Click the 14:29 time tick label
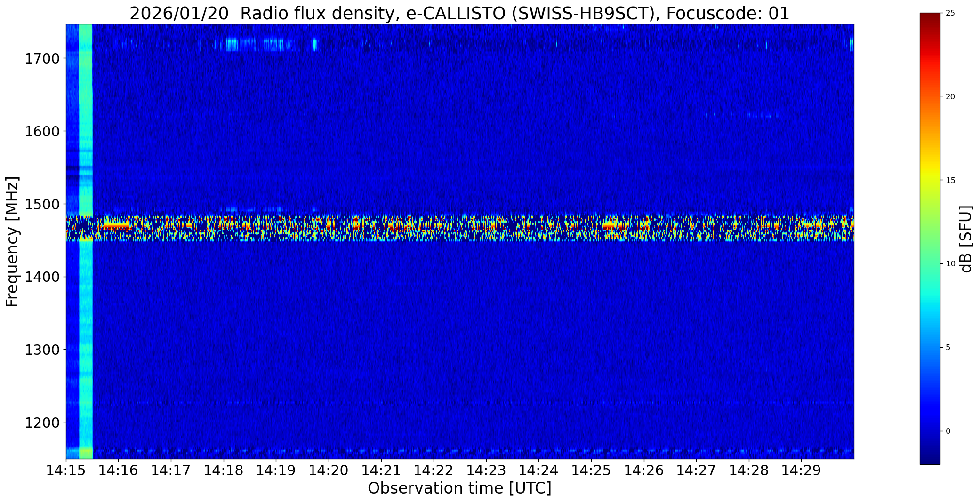This screenshot has width=980, height=502. (802, 470)
